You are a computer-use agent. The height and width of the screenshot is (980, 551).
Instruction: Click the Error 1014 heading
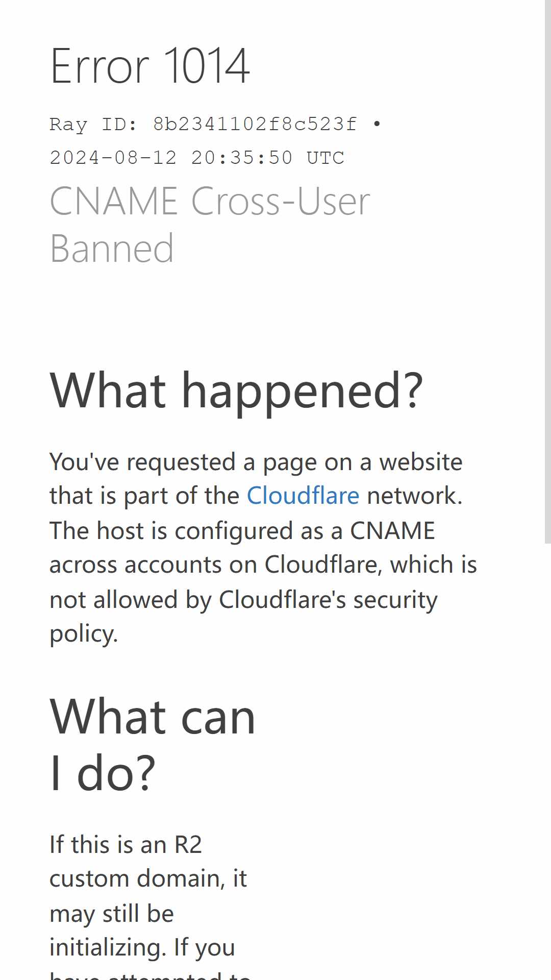150,66
